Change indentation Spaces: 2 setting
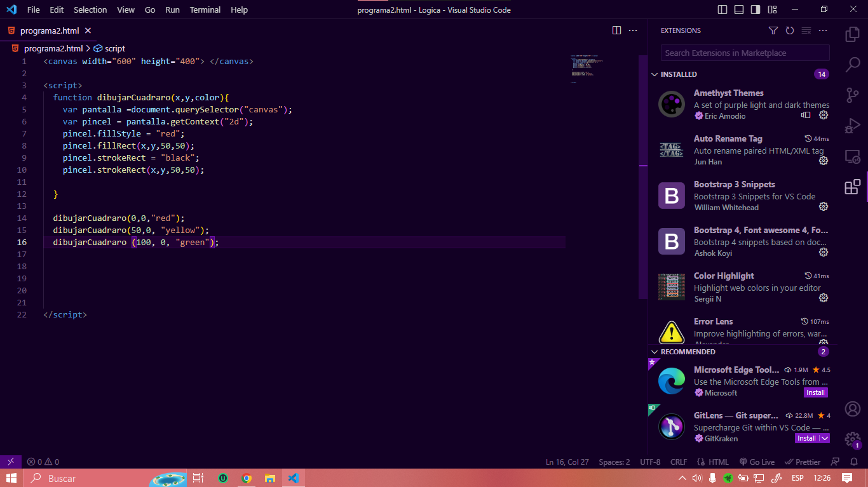 pos(614,462)
